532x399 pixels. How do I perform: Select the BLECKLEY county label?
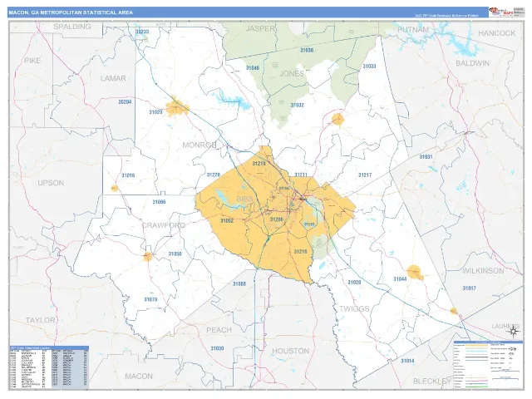432,382
